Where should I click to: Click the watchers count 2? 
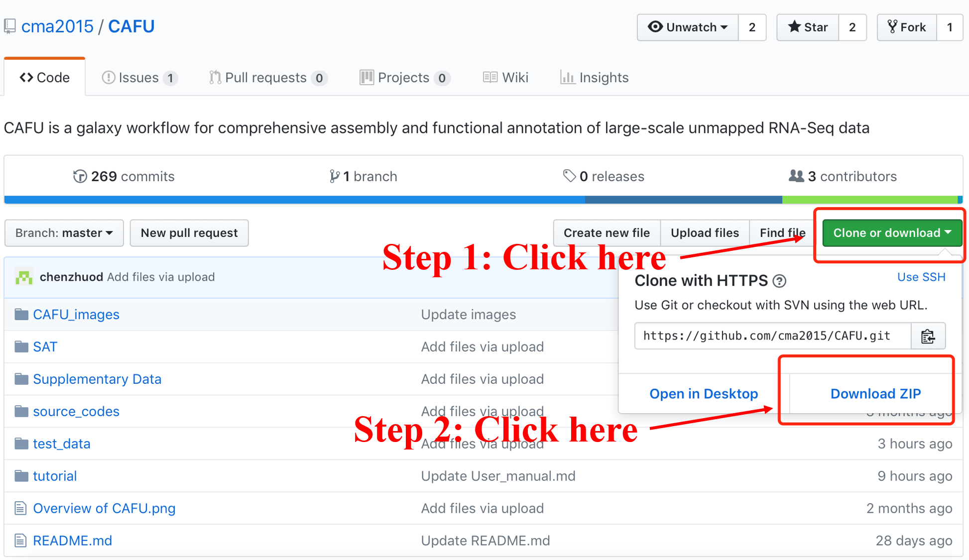tap(752, 27)
